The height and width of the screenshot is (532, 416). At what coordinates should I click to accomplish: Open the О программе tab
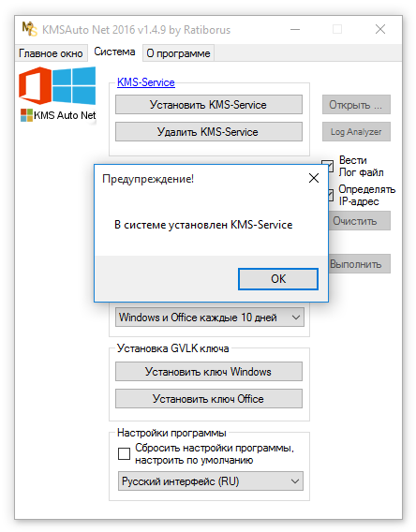[178, 53]
